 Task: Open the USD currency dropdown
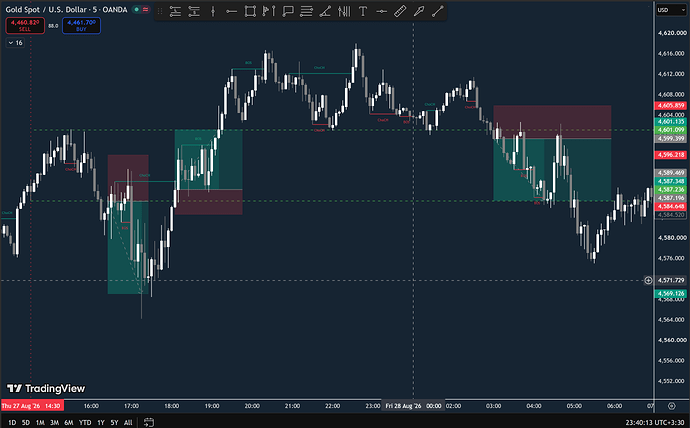(671, 10)
